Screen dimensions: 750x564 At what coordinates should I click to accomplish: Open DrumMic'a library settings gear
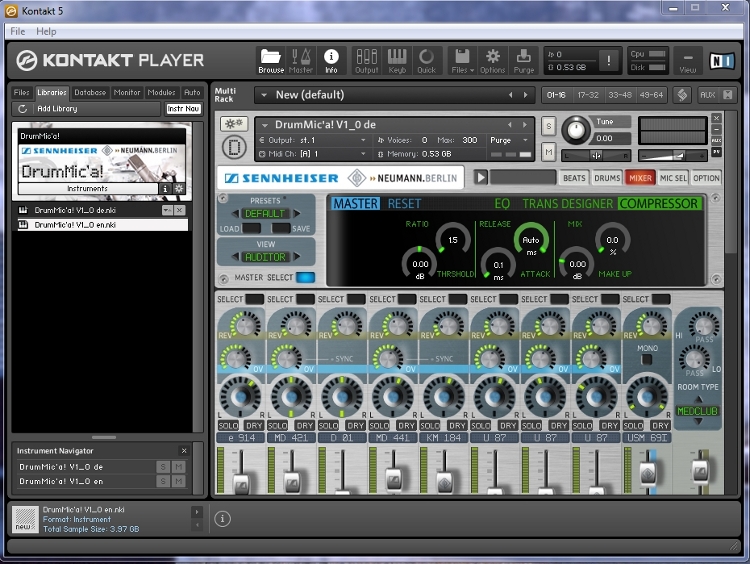coord(179,188)
